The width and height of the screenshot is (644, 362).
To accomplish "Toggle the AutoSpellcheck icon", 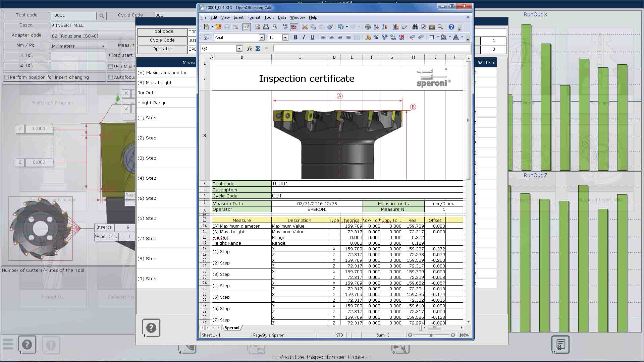I will [x=294, y=27].
